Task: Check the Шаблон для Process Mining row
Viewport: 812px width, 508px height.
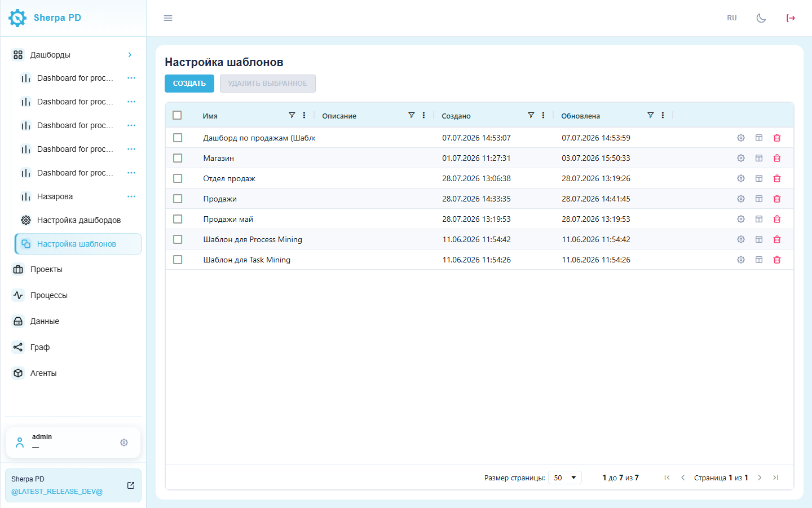Action: click(178, 239)
